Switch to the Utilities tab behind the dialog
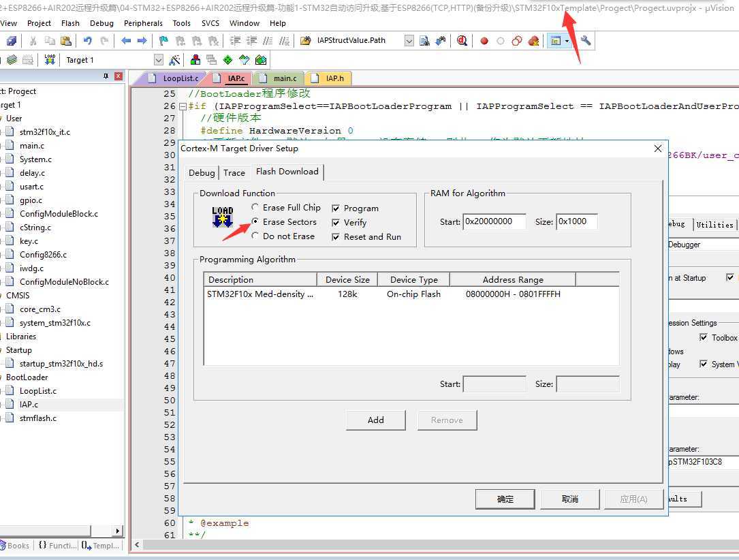Screen dimensions: 739x560 pyautogui.click(x=715, y=225)
